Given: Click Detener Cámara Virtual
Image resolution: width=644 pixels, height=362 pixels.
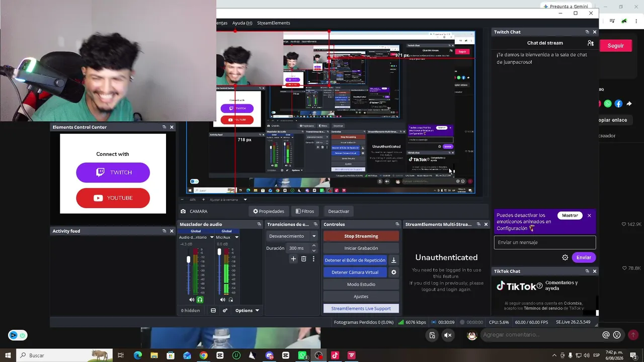Looking at the screenshot, I should [355, 273].
